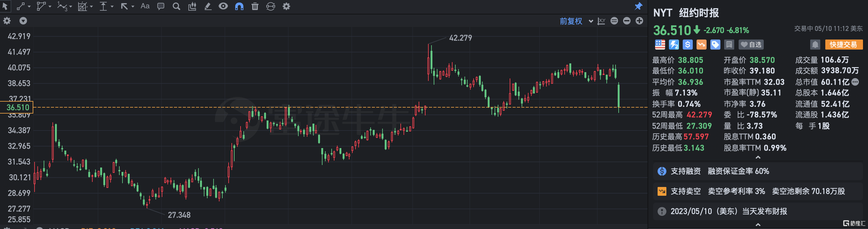Click the 流通值 52.41亿 value

pos(835,104)
